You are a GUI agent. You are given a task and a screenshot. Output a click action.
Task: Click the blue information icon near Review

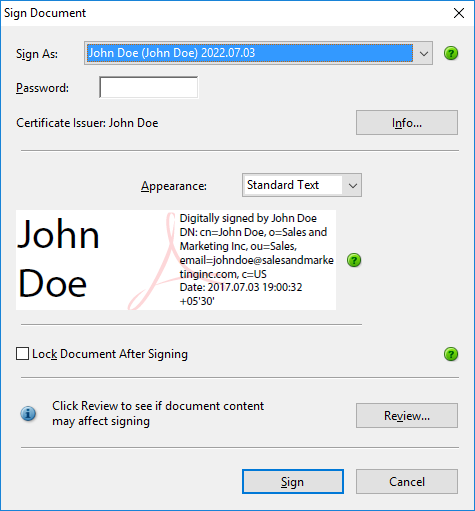click(x=28, y=414)
